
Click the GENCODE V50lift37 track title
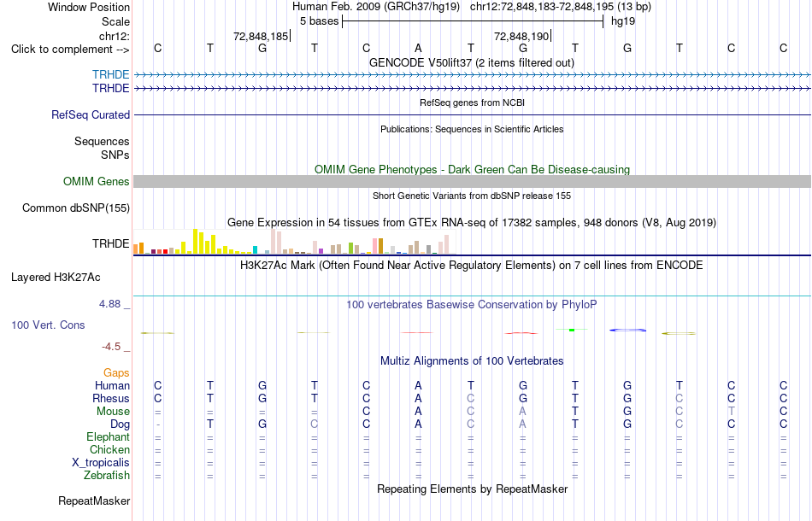(472, 62)
